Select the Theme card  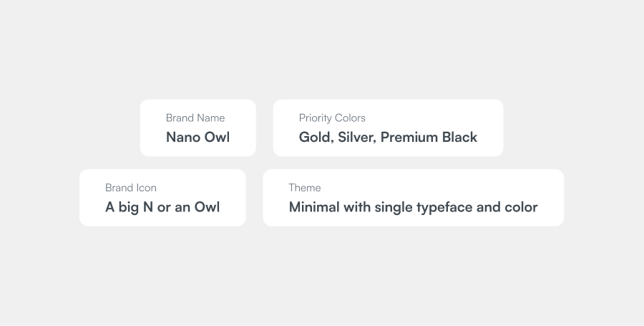(414, 198)
